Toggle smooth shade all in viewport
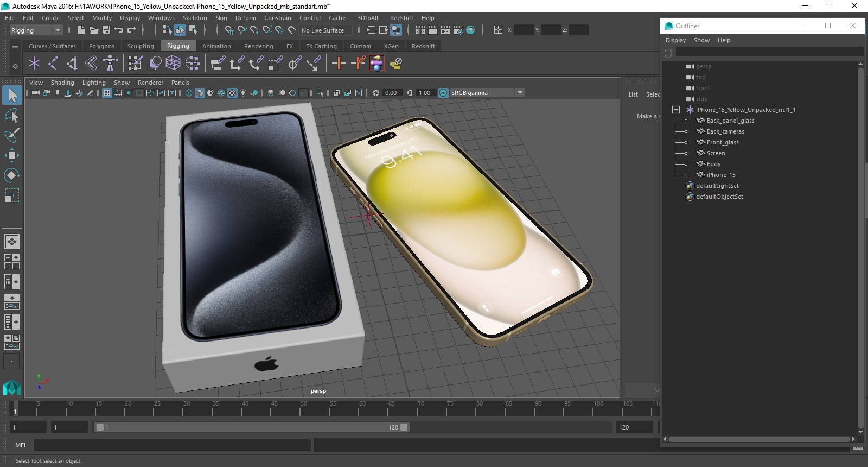 [200, 93]
